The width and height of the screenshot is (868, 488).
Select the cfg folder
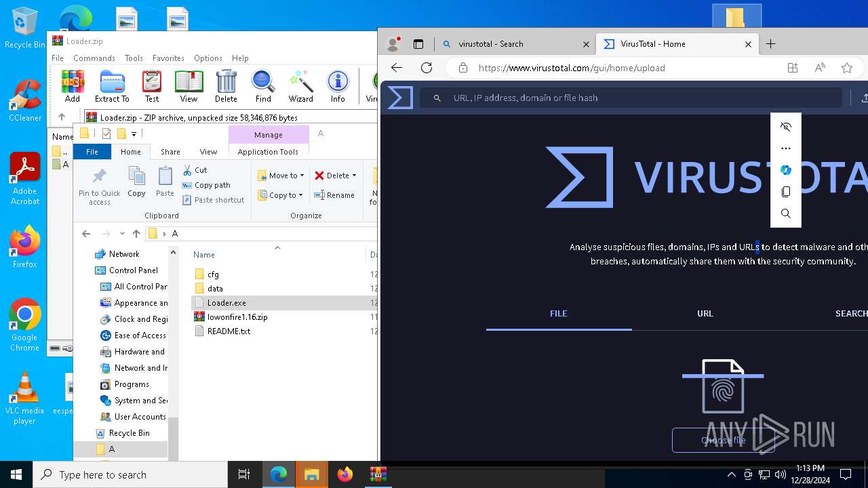[213, 274]
